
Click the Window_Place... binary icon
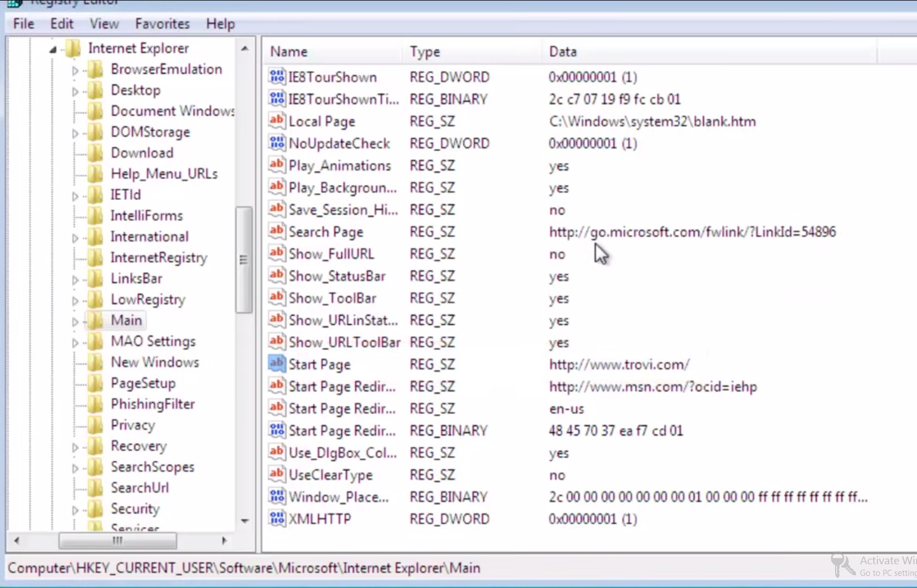[277, 496]
